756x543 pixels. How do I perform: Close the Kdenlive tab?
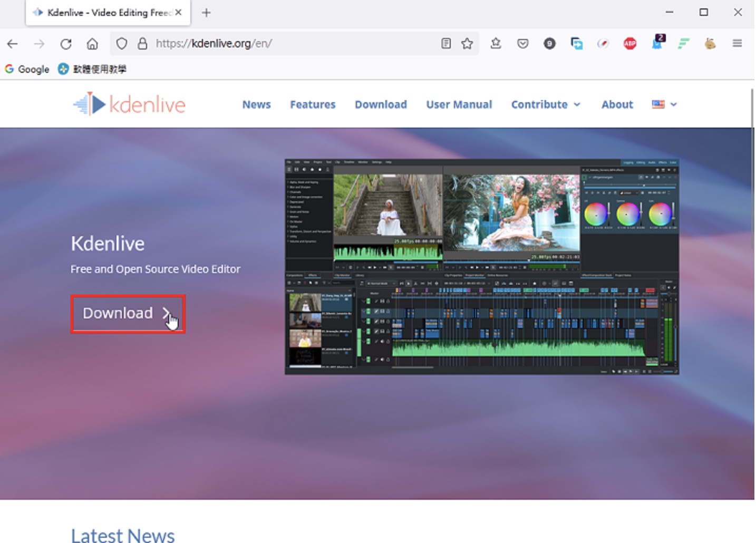(179, 12)
